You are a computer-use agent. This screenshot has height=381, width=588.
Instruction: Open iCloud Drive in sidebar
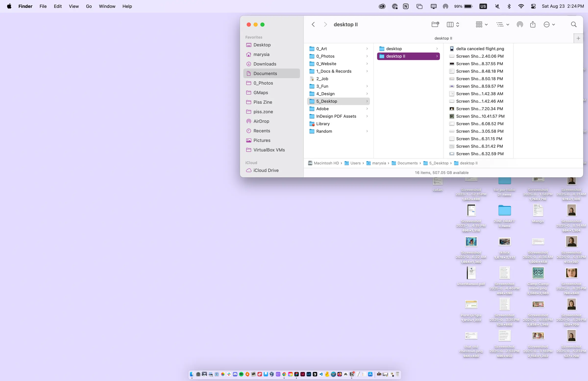point(266,170)
